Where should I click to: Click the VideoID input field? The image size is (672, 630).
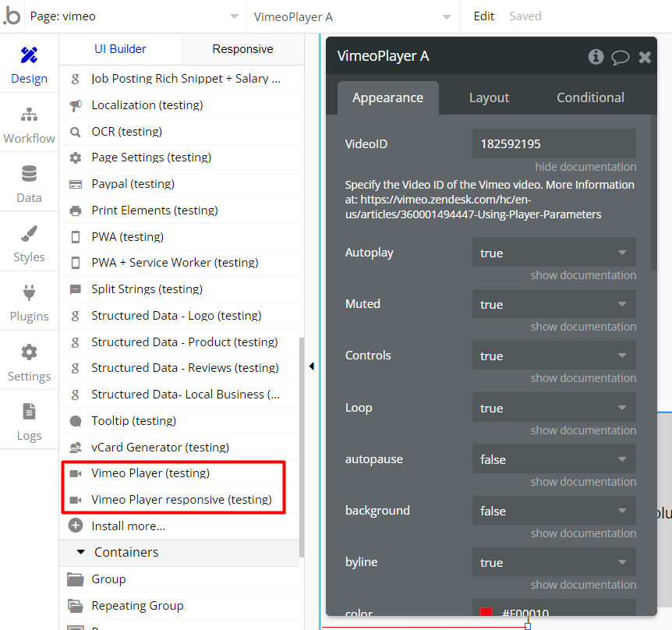tap(554, 143)
